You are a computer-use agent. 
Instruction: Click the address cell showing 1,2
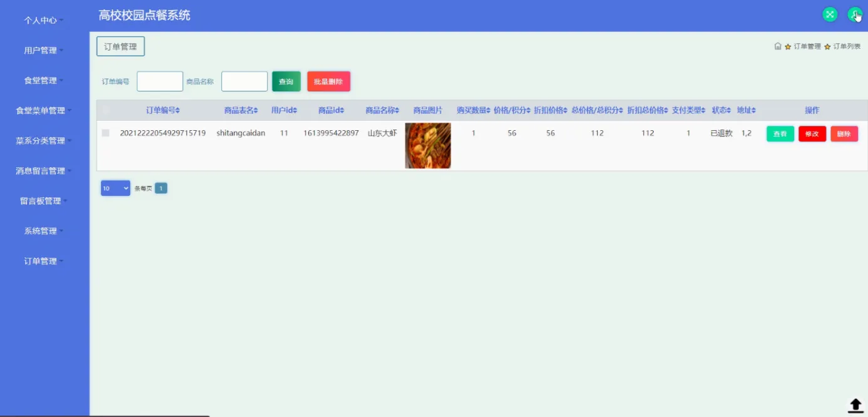[x=746, y=133]
